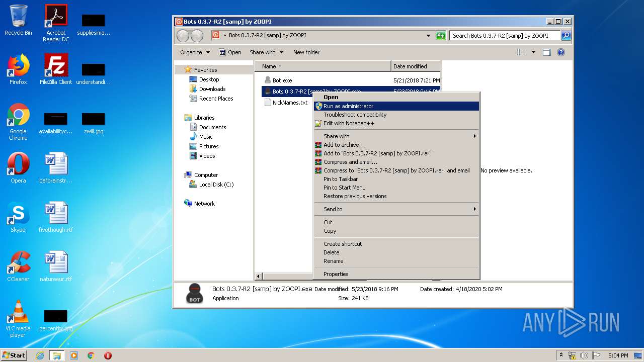The height and width of the screenshot is (362, 644).
Task: Show hidden system tray icons arrow
Action: 561,355
